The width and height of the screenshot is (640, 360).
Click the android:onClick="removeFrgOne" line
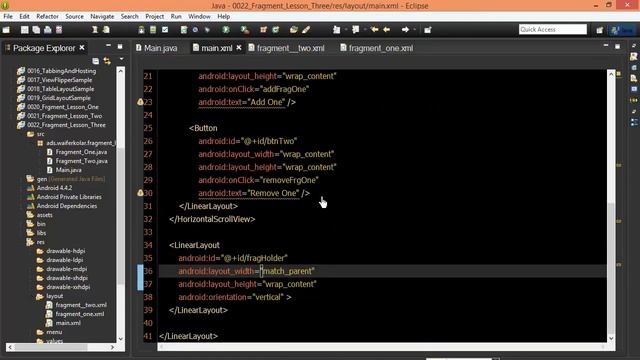point(258,180)
